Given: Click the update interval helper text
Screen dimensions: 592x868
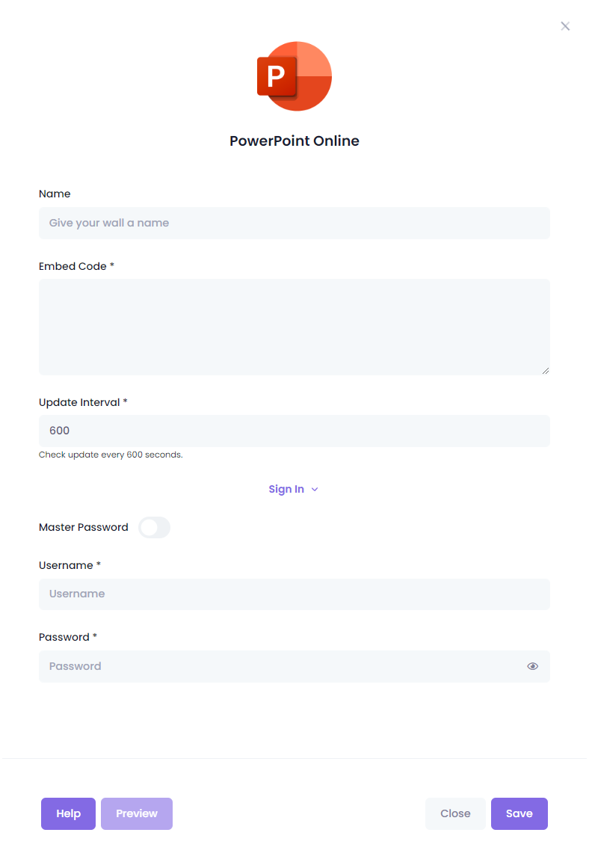Looking at the screenshot, I should 111,455.
